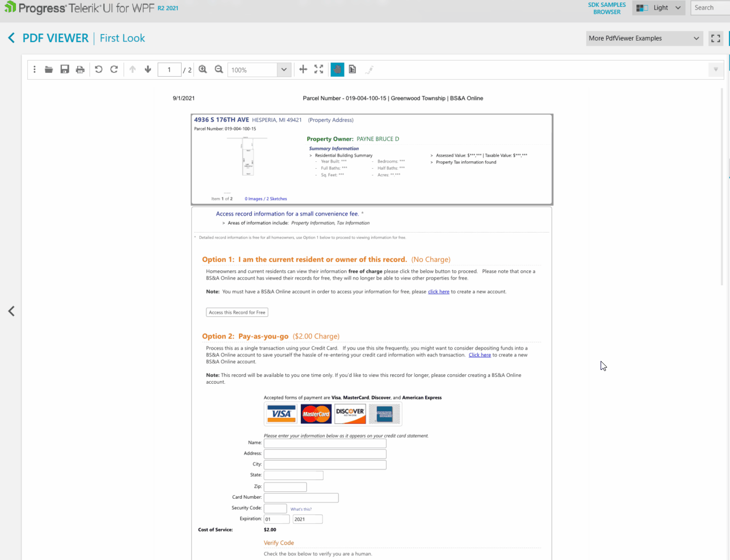Open the toolbar's three-dot more options menu

click(x=35, y=70)
